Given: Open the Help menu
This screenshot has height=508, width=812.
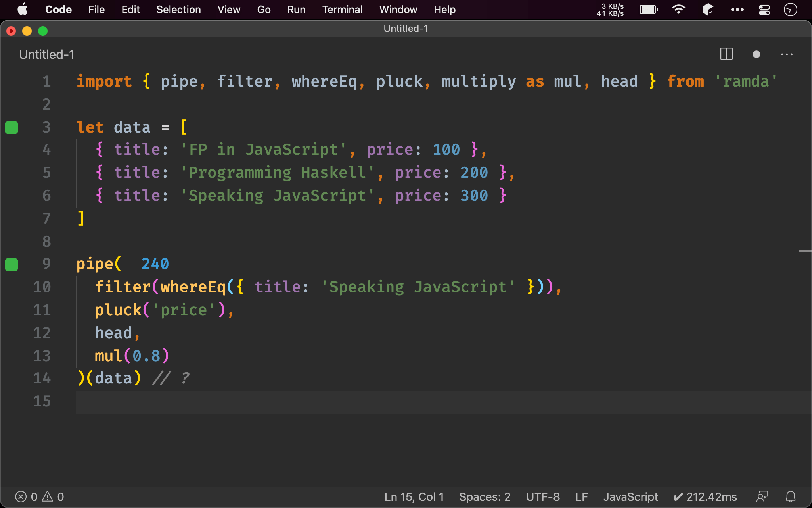Looking at the screenshot, I should 444,9.
